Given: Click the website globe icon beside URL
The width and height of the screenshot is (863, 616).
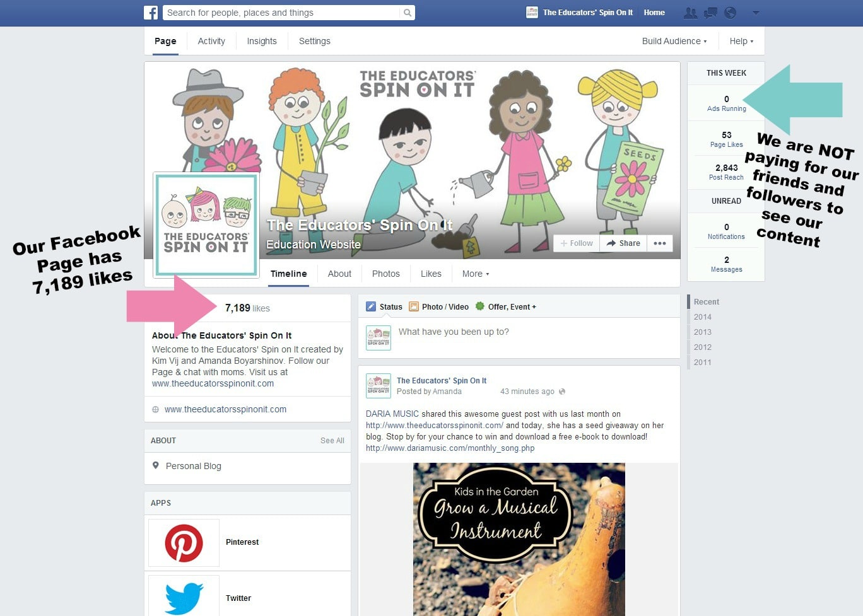Looking at the screenshot, I should tap(155, 410).
